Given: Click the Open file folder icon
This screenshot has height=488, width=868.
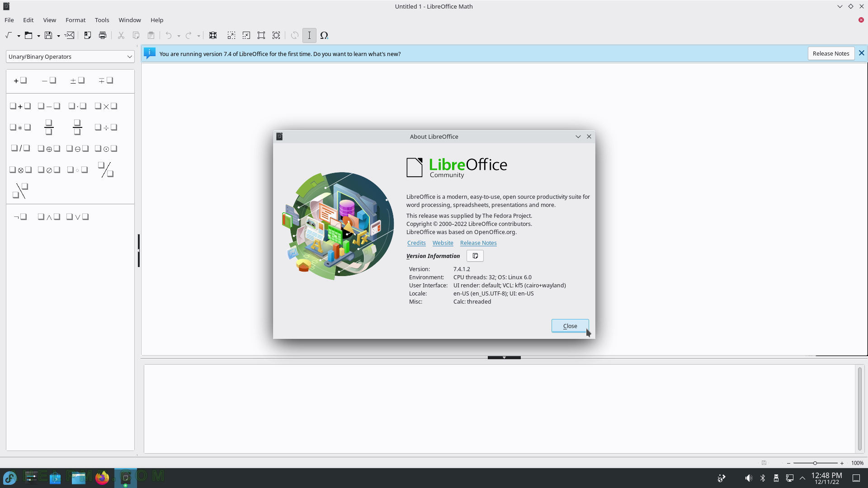Looking at the screenshot, I should click(x=28, y=35).
